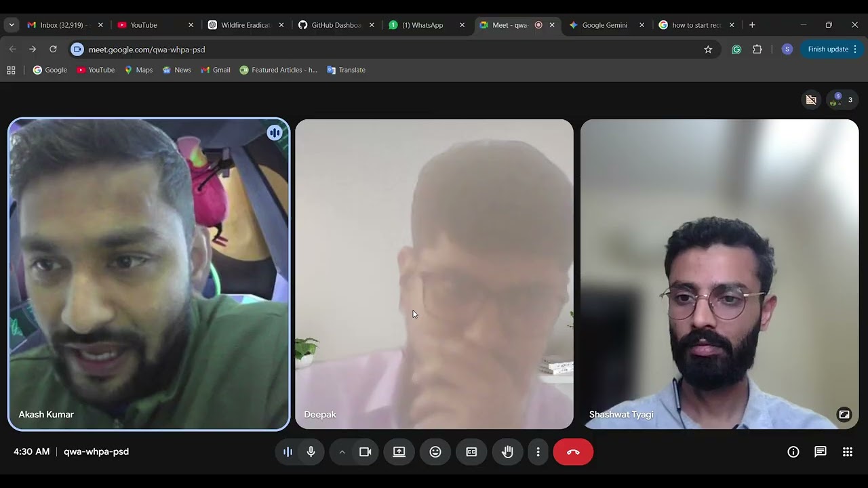Open chat with everyone
Screen dimensions: 868x488
(821, 452)
